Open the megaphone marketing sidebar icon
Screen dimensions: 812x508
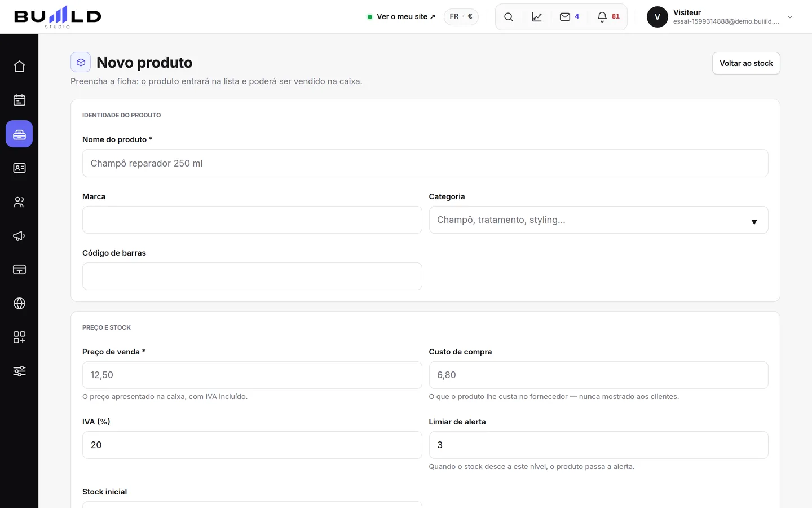[x=19, y=235]
